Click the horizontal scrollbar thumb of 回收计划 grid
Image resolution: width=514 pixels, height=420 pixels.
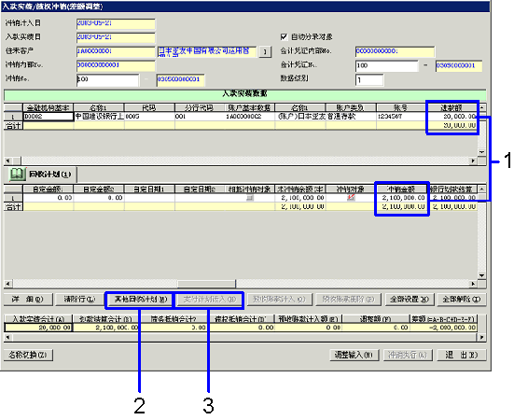coord(206,284)
